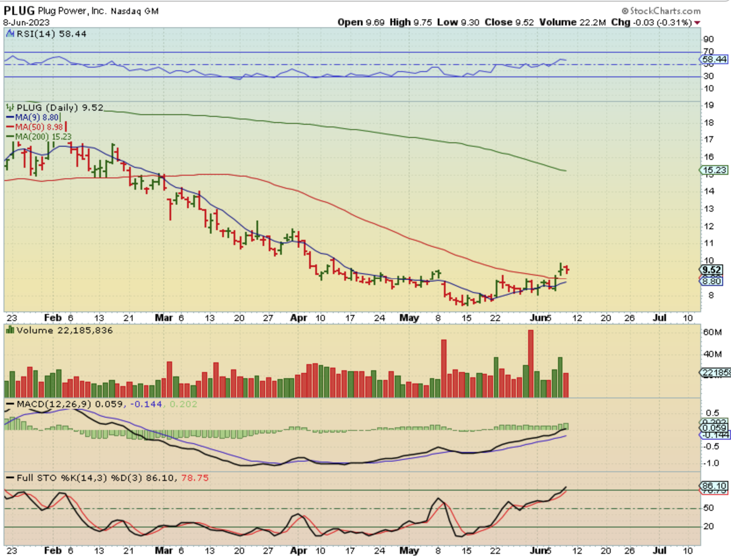Click "Close 9.52" in the header quote line
Image resolution: width=731 pixels, height=560 pixels.
coord(509,22)
